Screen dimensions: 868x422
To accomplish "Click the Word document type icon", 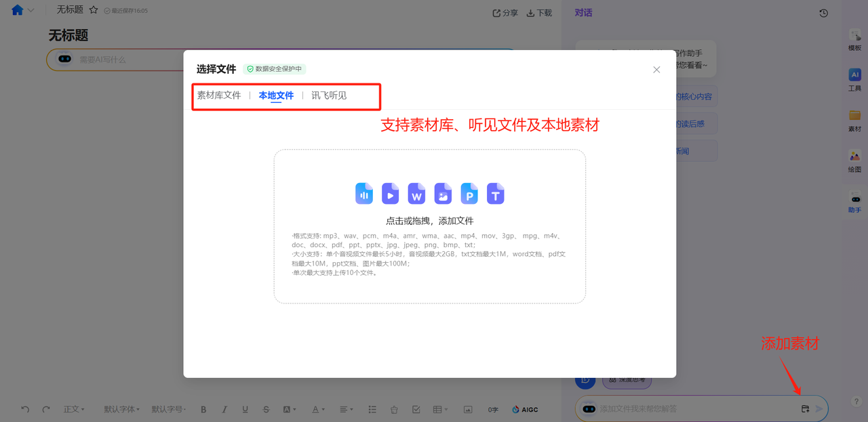I will 416,194.
